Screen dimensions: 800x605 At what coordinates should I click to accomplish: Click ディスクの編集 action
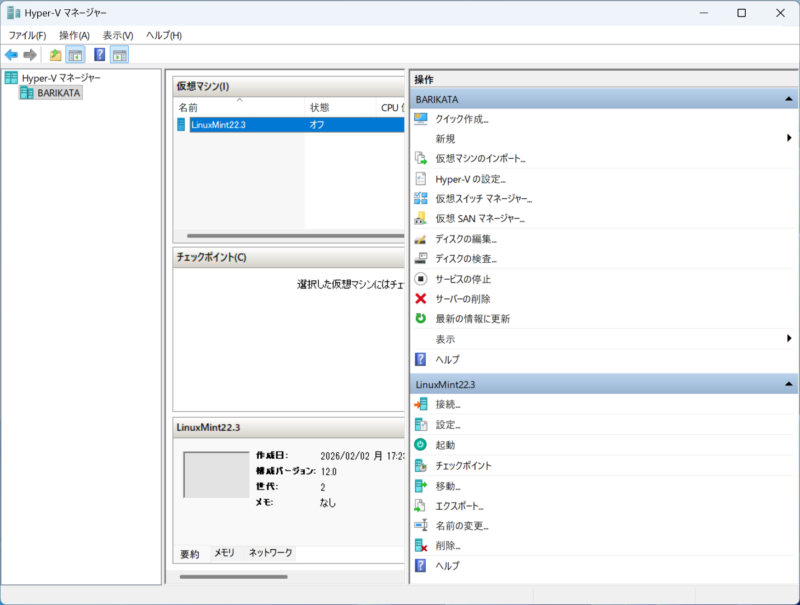click(465, 238)
